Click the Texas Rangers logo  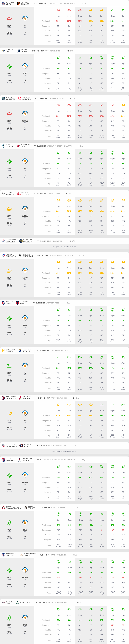[x=3, y=459]
